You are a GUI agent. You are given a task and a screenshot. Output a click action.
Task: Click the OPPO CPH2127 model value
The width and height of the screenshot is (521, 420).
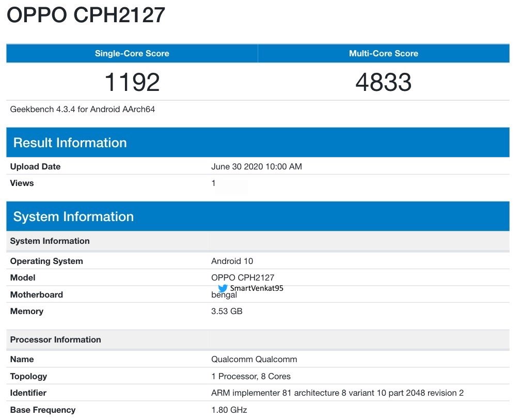click(x=243, y=277)
